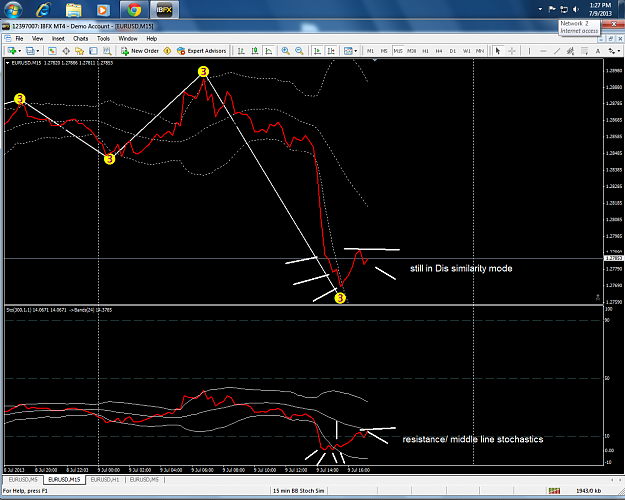Toggle chart Auto Scroll
The height and width of the screenshot is (500, 625).
317,51
